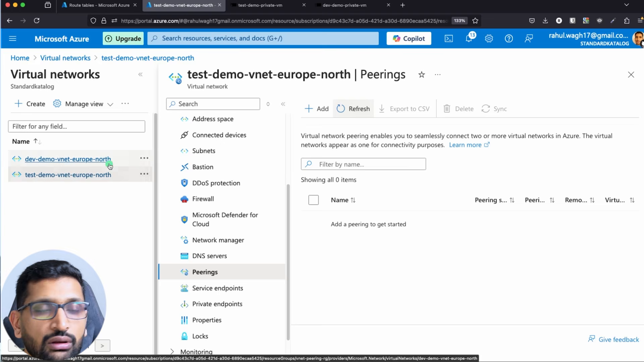Go to Virtual networks breadcrumb

pyautogui.click(x=65, y=58)
